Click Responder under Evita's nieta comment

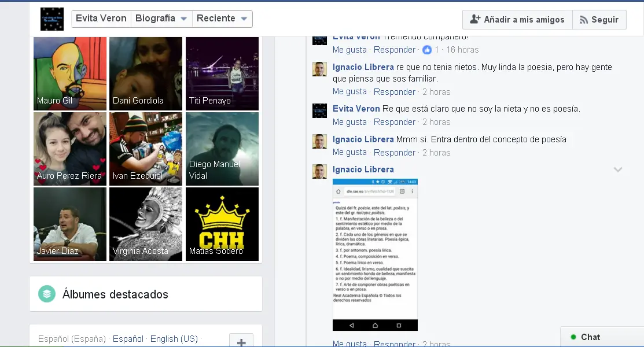(395, 122)
